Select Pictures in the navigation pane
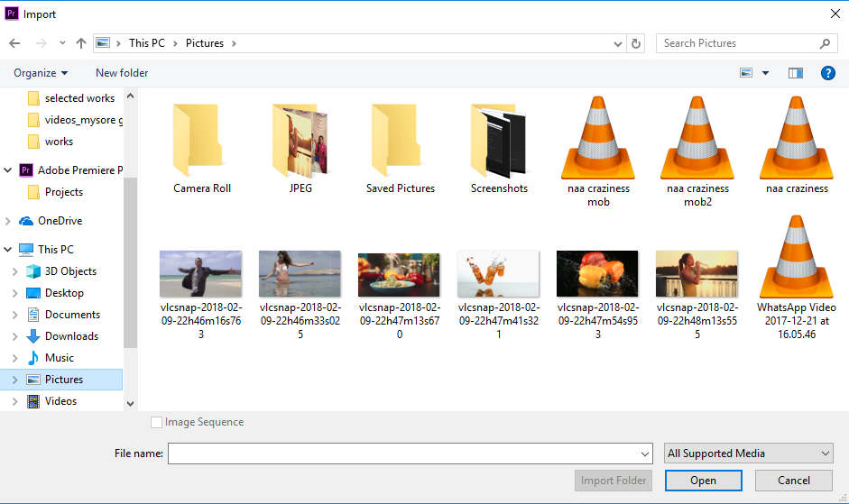Image resolution: width=849 pixels, height=504 pixels. [61, 380]
